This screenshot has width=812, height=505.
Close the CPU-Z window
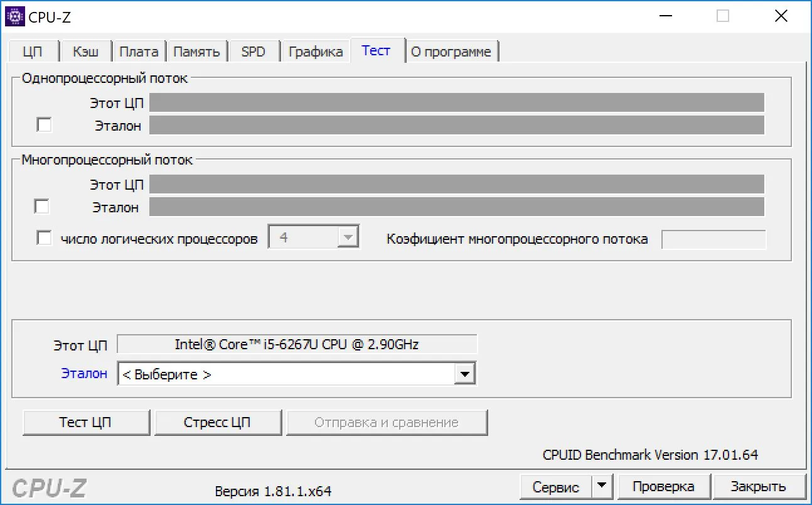click(781, 16)
